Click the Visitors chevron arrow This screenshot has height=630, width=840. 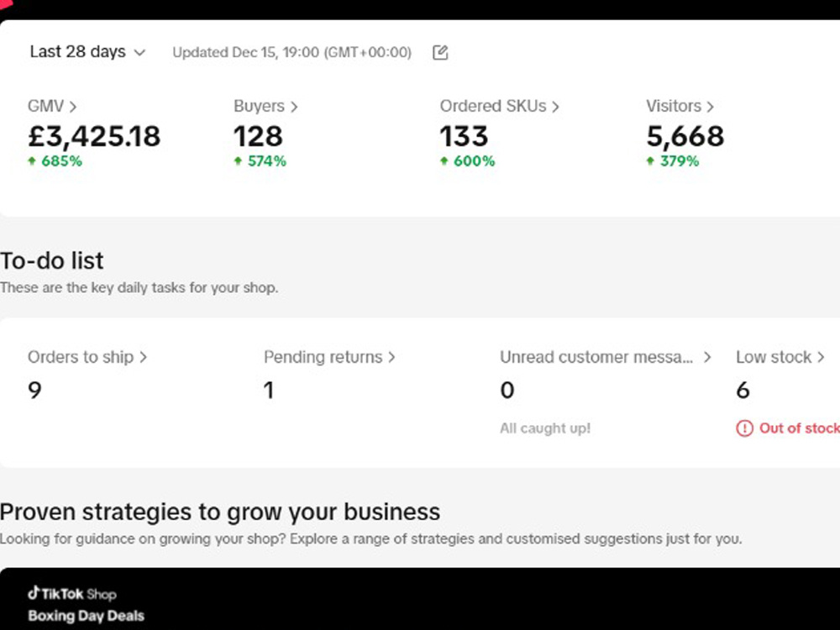coord(710,107)
